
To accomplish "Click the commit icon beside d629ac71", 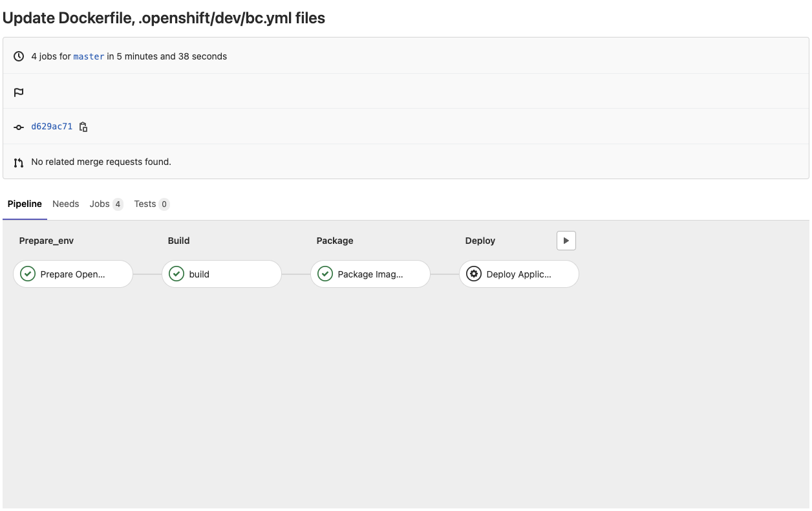I will tap(19, 127).
